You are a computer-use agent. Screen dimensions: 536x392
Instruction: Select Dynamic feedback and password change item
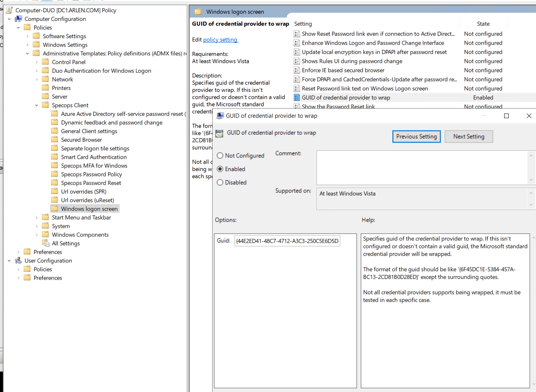click(112, 122)
